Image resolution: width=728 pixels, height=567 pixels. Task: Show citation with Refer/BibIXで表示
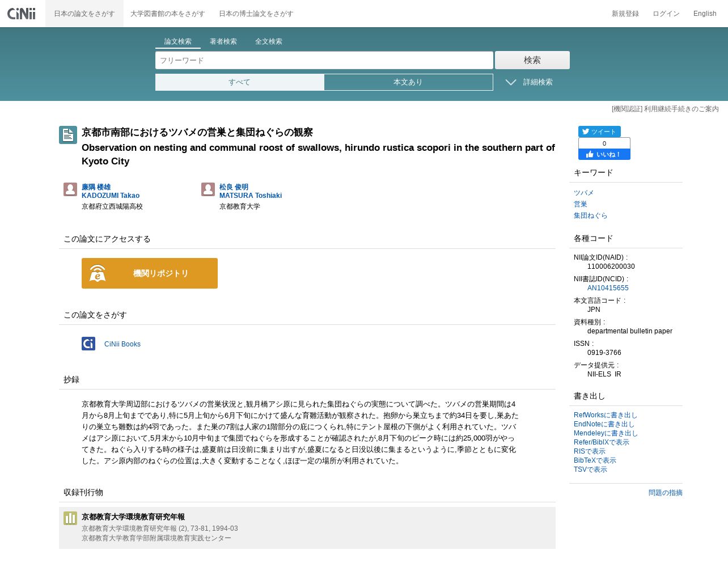602,442
